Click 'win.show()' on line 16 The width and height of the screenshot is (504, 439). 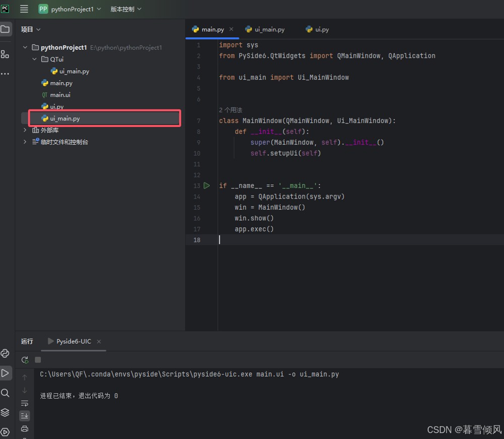click(x=254, y=218)
